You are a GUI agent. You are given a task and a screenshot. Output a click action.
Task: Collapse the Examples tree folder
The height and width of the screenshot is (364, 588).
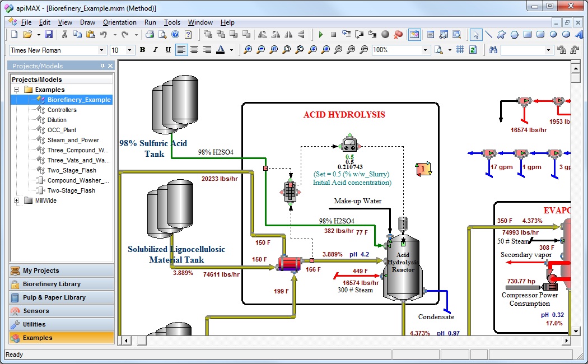coord(16,90)
